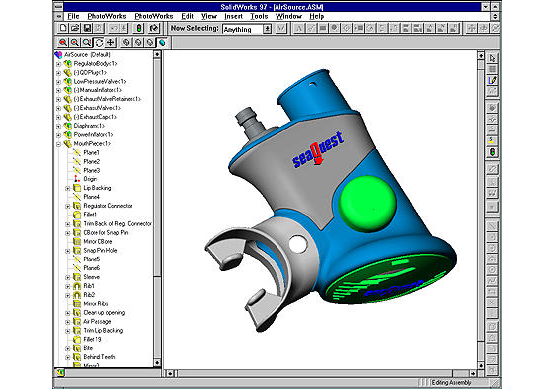555x389 pixels.
Task: Click the RegulatorBody component icon
Action: coord(68,64)
